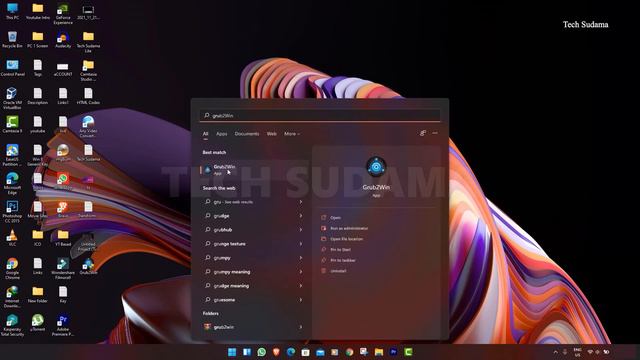Select the This PC desktop icon

(x=12, y=11)
